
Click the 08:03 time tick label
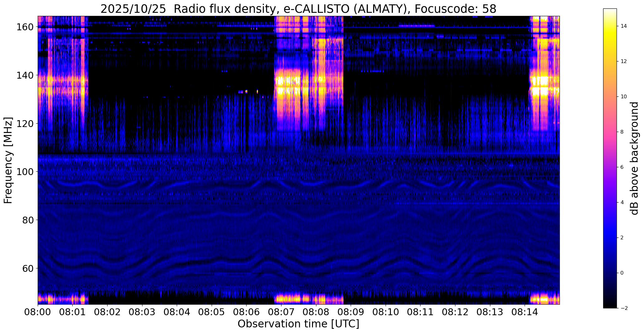pos(142,312)
